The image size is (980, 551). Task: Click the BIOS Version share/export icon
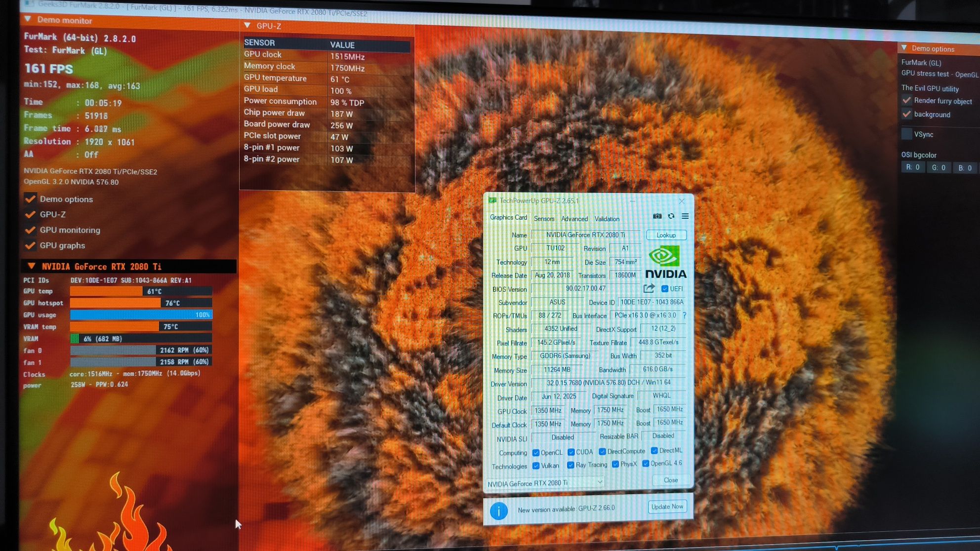tap(649, 288)
